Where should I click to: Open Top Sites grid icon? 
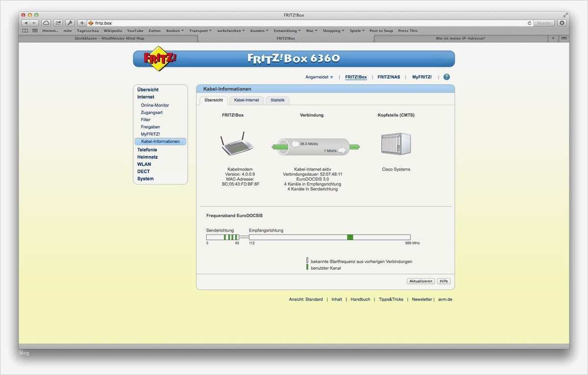35,30
